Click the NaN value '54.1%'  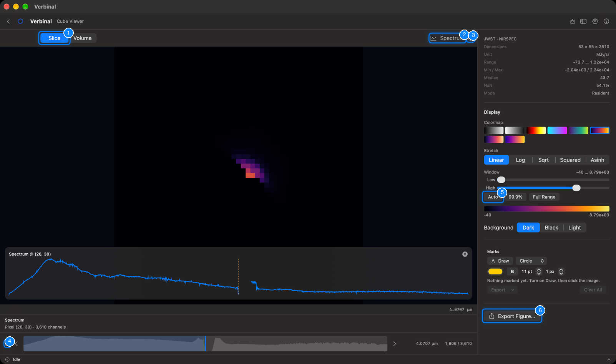[x=603, y=85]
